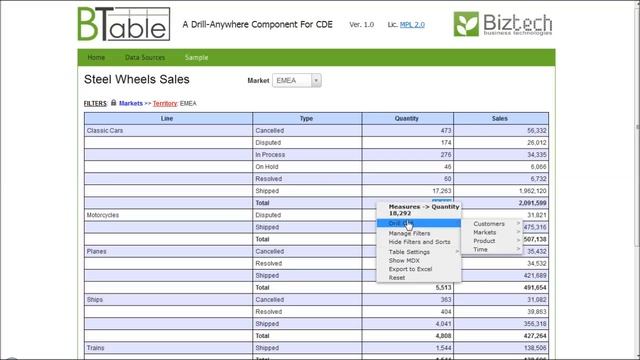Expand Product submenu option
The height and width of the screenshot is (360, 640).
coord(493,241)
